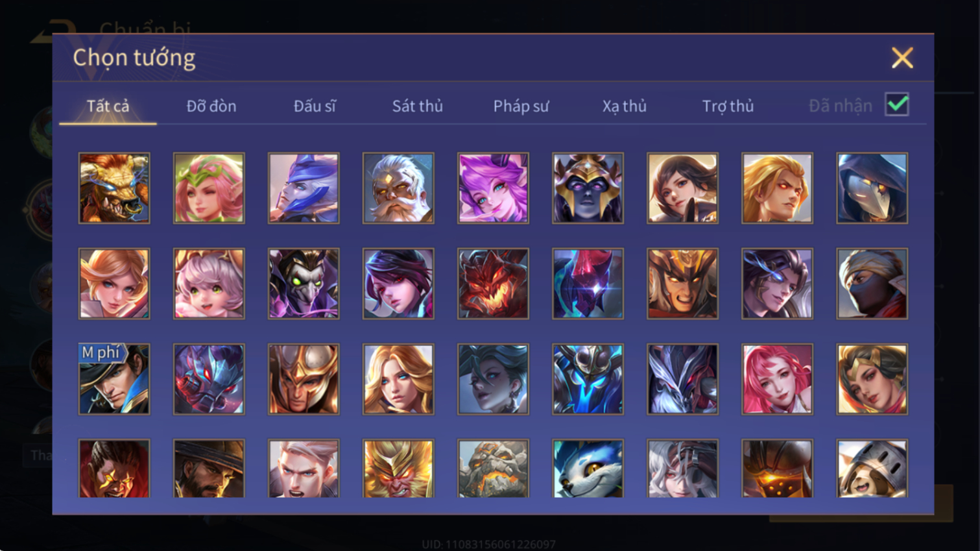Image resolution: width=980 pixels, height=551 pixels.
Task: Filter by Sát thủ heroes
Action: coord(418,106)
